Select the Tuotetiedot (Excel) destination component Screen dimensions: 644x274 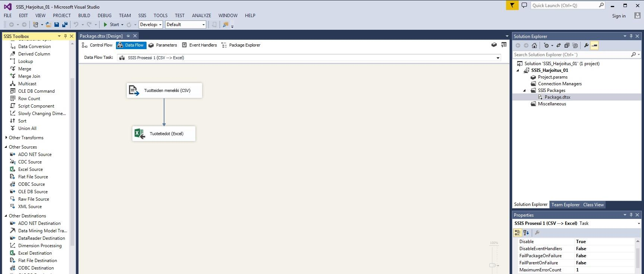164,134
